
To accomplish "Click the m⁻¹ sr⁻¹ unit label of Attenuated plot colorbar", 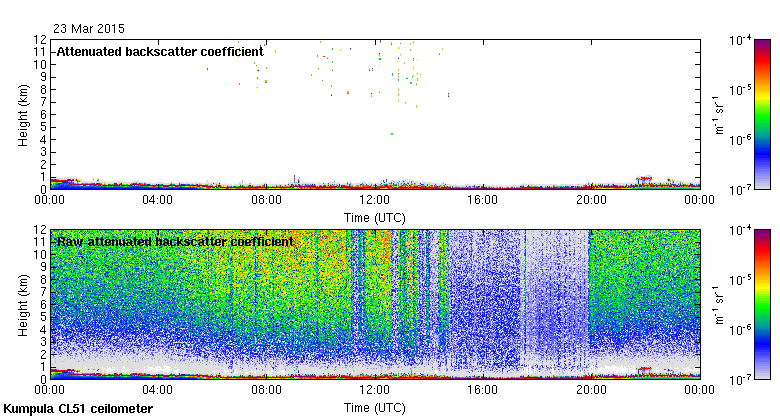I will pos(719,115).
